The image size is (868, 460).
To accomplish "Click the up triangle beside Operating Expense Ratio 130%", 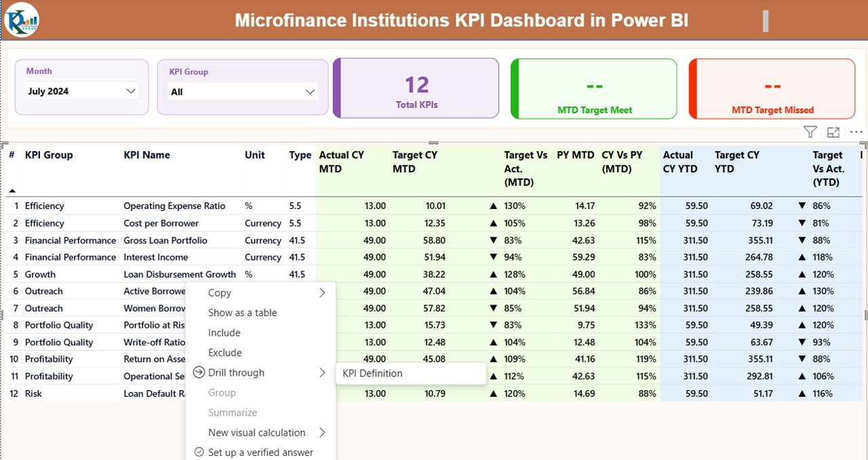I will tap(493, 206).
